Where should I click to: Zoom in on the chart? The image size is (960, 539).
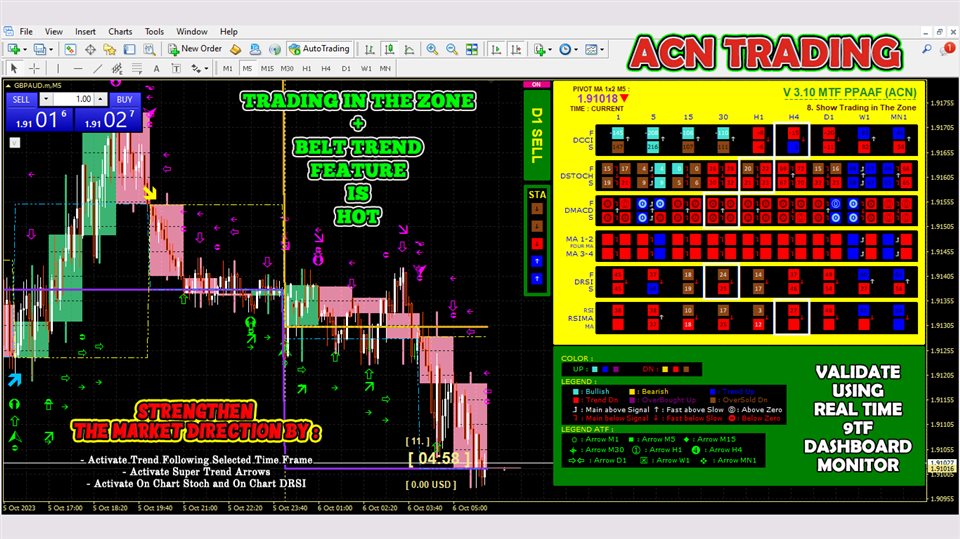click(x=432, y=49)
